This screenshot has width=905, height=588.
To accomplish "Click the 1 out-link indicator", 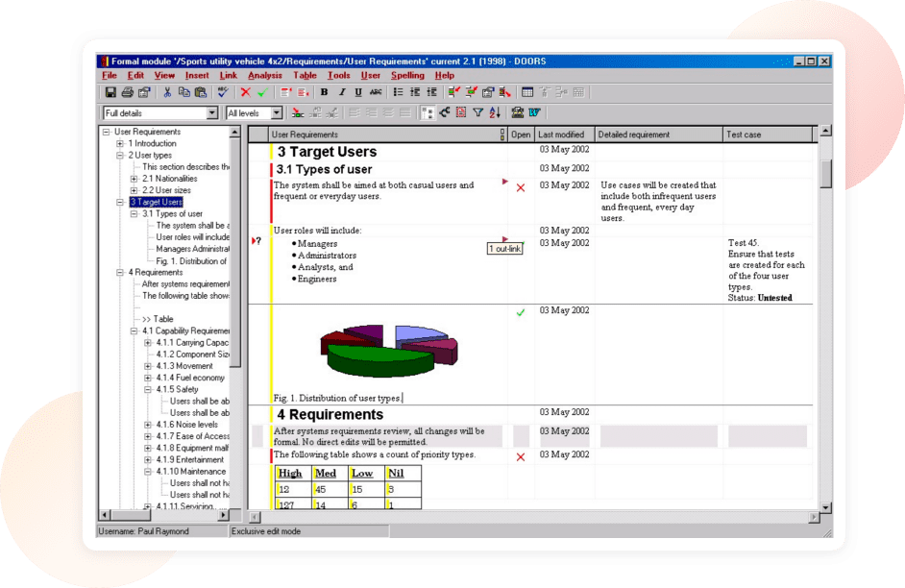I will tap(504, 249).
